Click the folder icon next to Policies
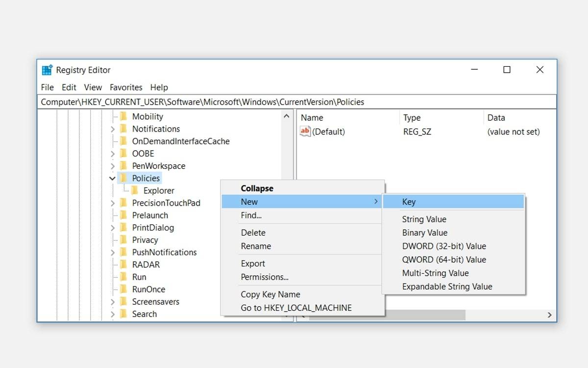Screen dimensions: 588x368 pos(124,178)
